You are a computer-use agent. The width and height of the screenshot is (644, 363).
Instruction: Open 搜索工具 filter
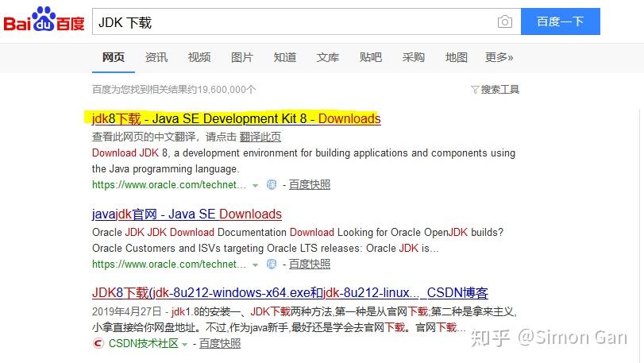499,90
